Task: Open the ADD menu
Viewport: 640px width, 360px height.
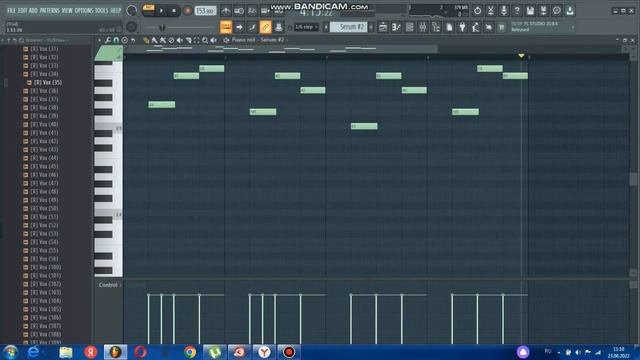Action: click(33, 11)
